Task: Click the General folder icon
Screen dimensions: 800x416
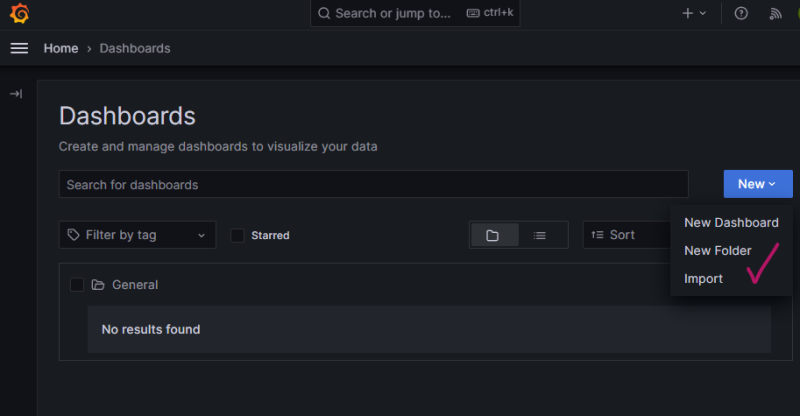Action: click(98, 285)
